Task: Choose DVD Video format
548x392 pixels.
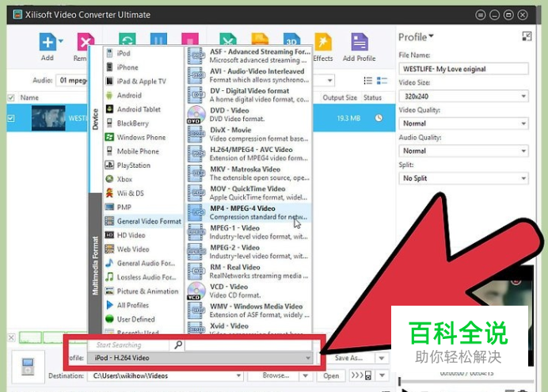Action: coord(249,114)
